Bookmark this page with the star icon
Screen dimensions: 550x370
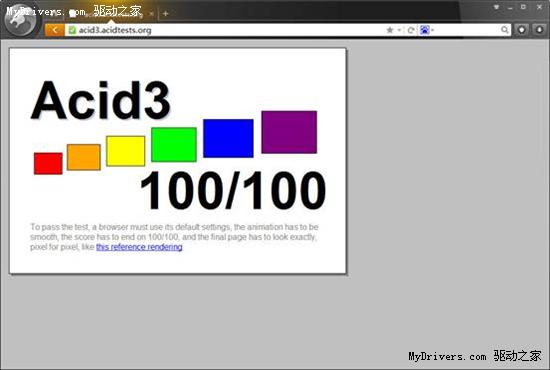pos(389,30)
